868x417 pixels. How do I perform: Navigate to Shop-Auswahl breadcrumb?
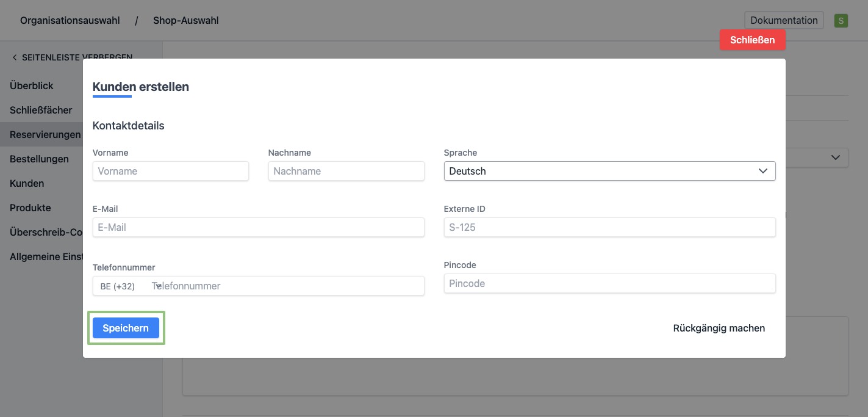coord(185,21)
